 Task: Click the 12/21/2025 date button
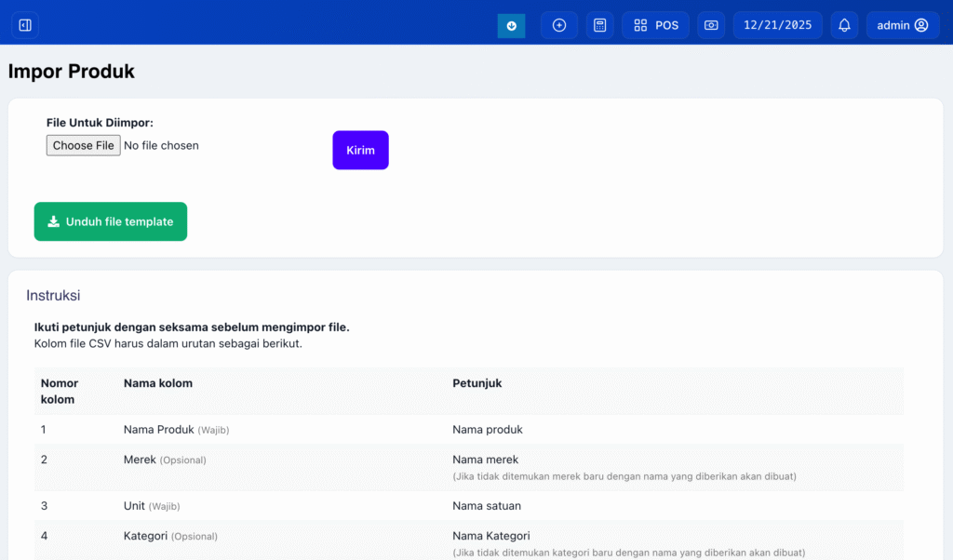pos(777,26)
